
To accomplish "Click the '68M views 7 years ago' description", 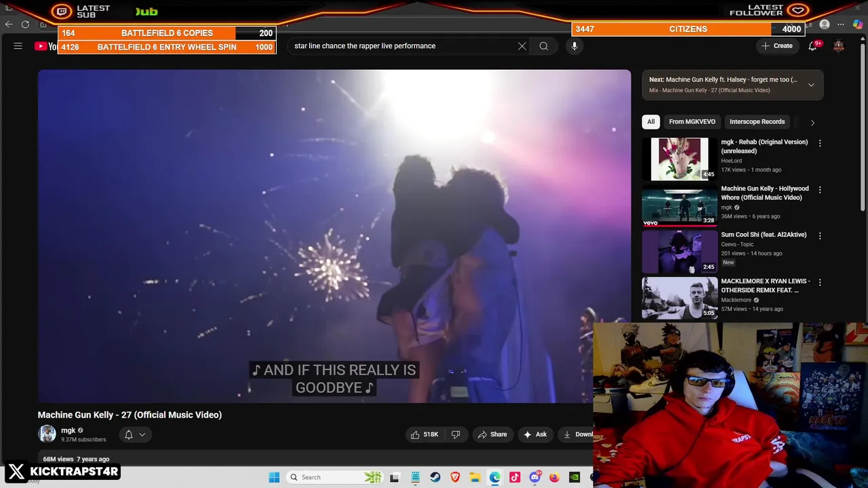I will (76, 459).
